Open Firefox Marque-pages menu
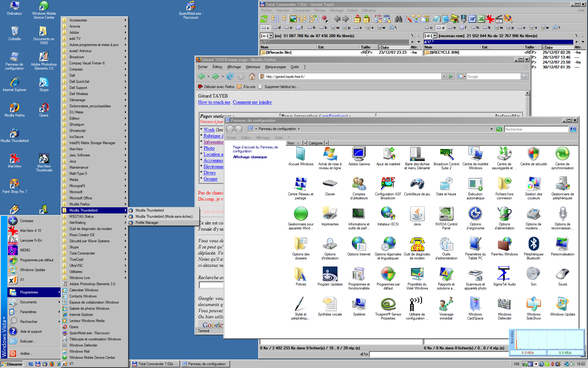Image resolution: width=588 pixels, height=368 pixels. pos(275,67)
